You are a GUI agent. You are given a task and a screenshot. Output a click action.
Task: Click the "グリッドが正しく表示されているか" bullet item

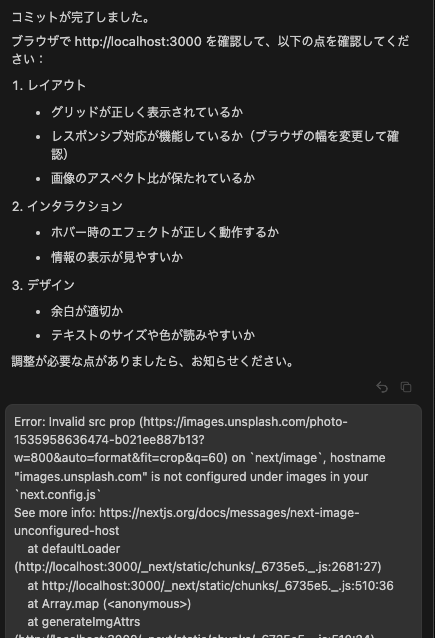147,112
